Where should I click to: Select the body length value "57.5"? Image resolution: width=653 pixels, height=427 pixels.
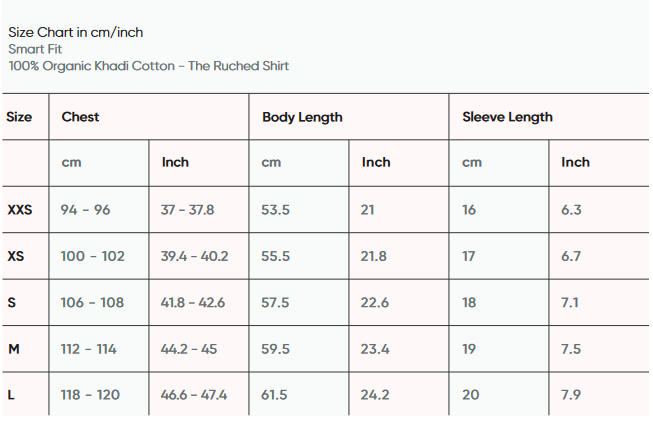point(276,302)
